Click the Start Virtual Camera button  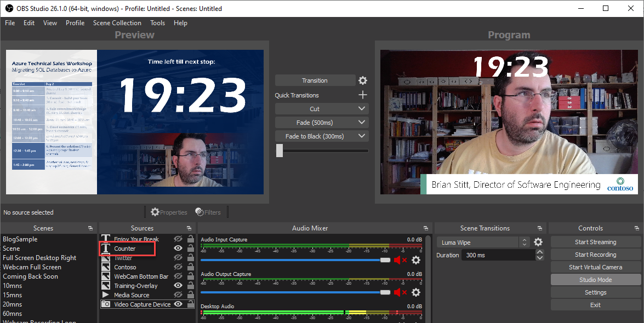point(595,267)
